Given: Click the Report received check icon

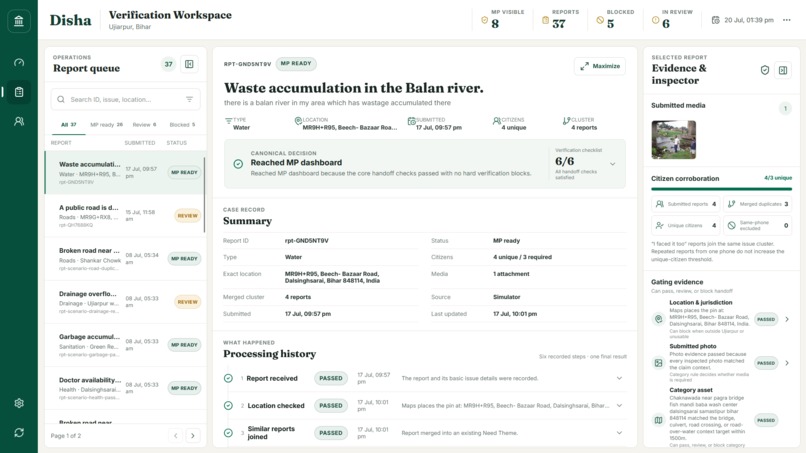Looking at the screenshot, I should point(228,378).
